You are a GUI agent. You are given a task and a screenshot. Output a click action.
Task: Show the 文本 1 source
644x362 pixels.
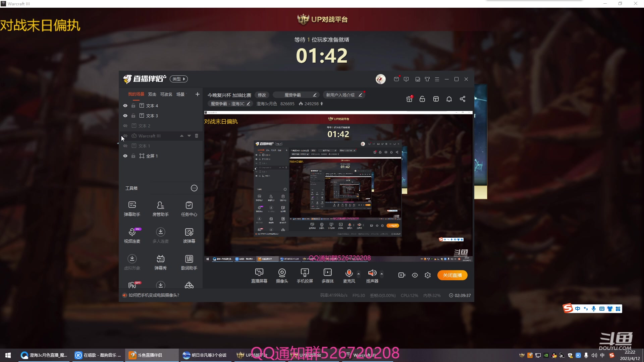click(x=125, y=146)
